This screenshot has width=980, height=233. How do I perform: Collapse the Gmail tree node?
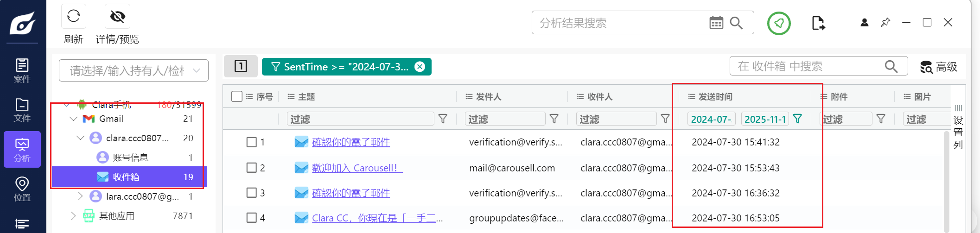point(73,119)
